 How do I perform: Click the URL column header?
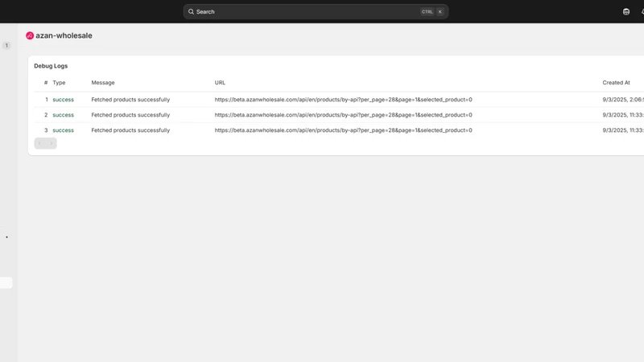click(x=220, y=83)
